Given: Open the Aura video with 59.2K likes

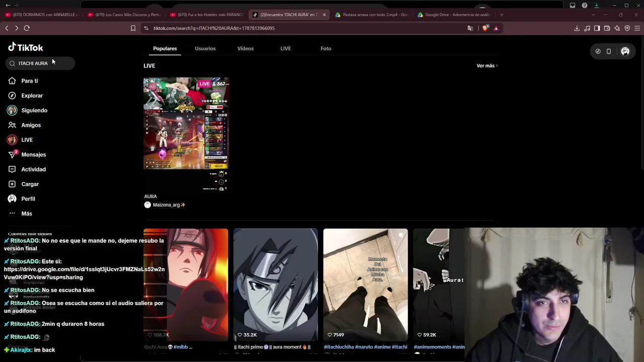Looking at the screenshot, I should 439,285.
